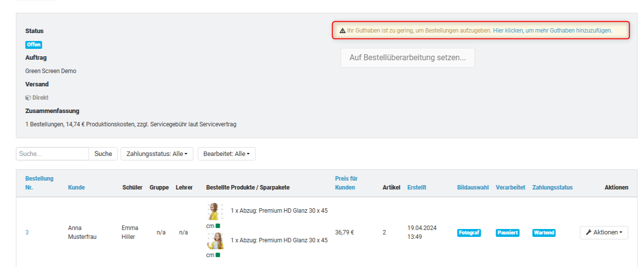Image resolution: width=644 pixels, height=267 pixels.
Task: Click the second green square next to cm
Action: [x=218, y=255]
